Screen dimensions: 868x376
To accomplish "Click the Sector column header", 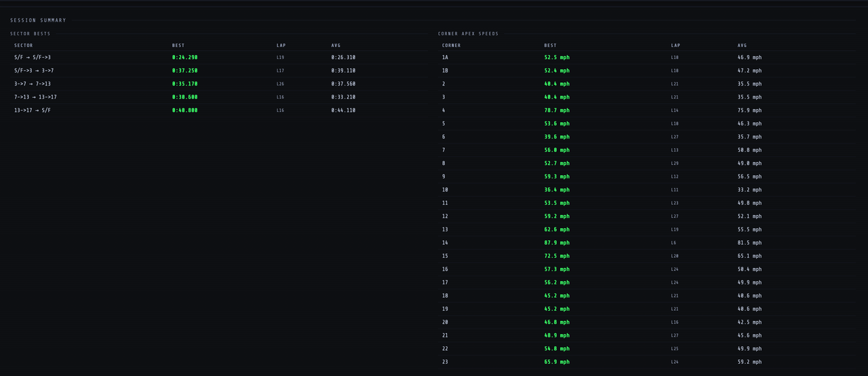I will coord(24,45).
